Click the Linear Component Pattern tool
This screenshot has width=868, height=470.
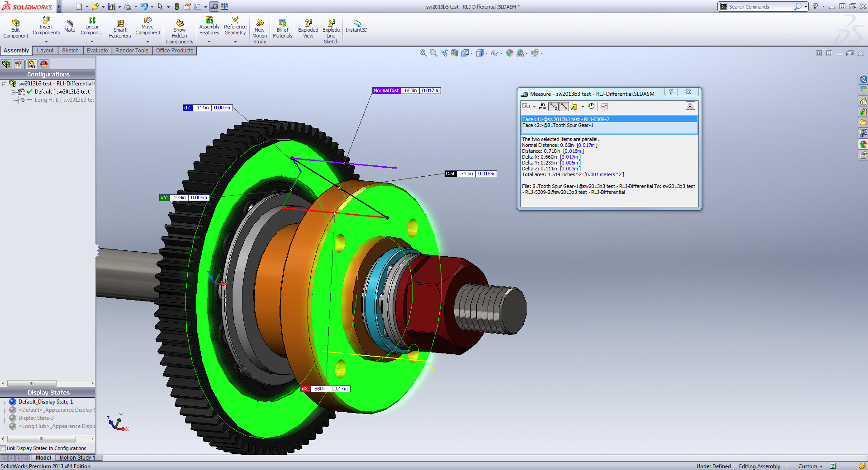(x=92, y=26)
